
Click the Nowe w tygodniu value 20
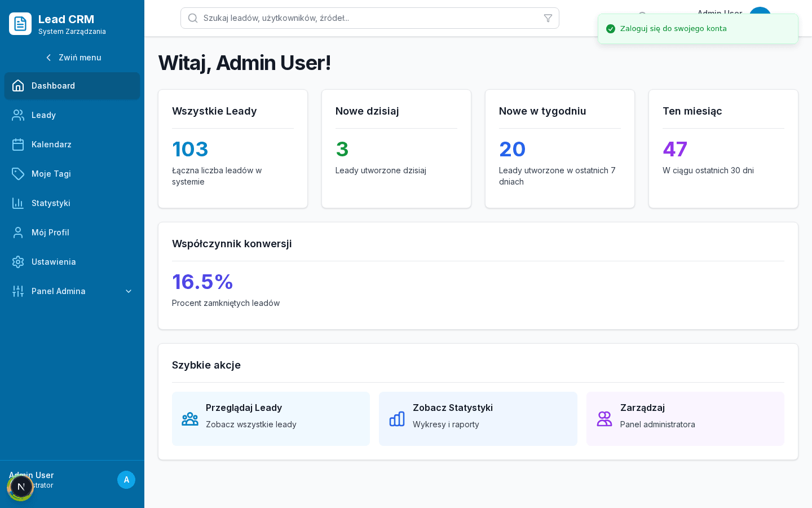click(x=512, y=149)
